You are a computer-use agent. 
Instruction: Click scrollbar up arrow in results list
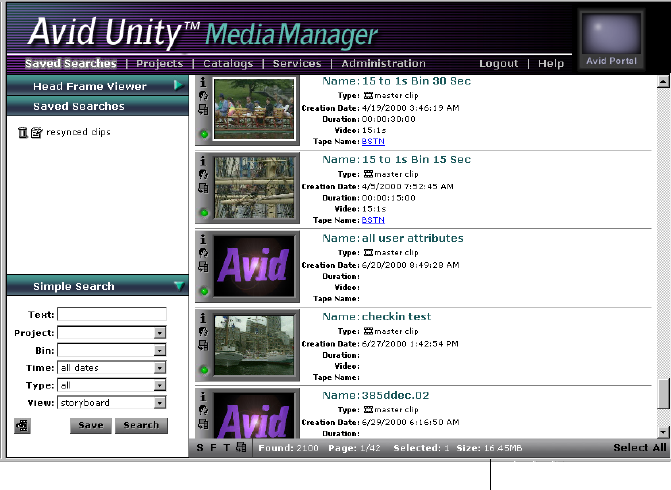click(x=663, y=81)
